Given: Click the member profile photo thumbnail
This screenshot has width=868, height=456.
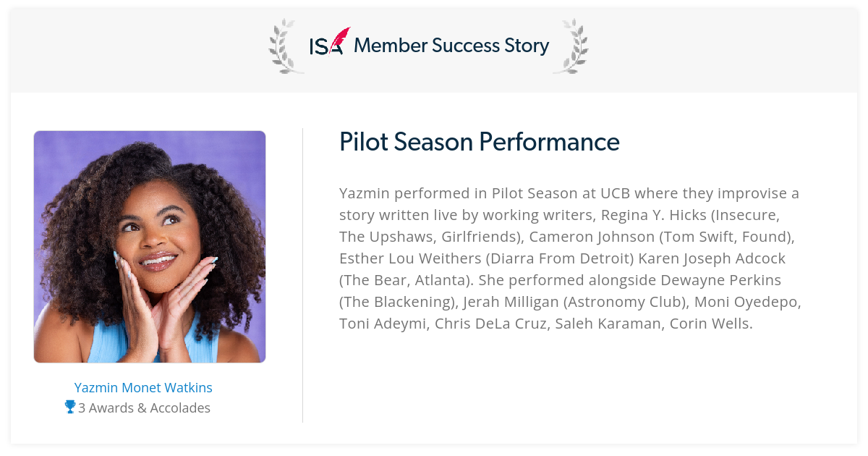Looking at the screenshot, I should coord(150,247).
